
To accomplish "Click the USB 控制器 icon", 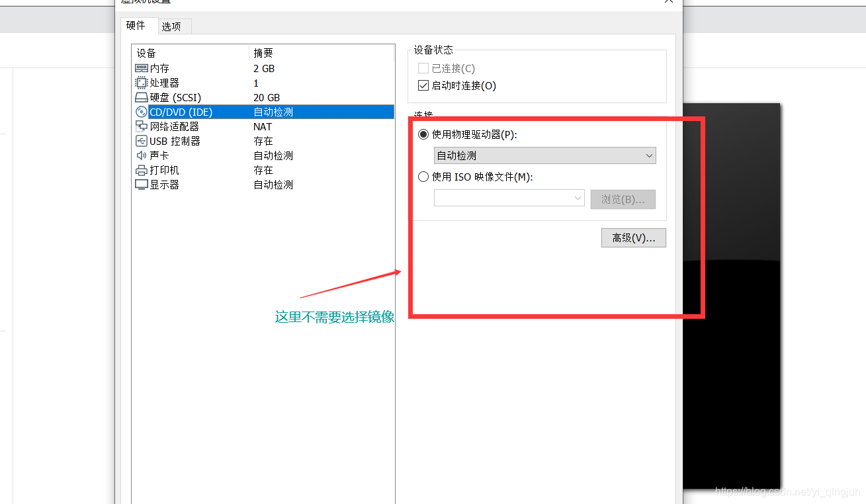I will 142,141.
